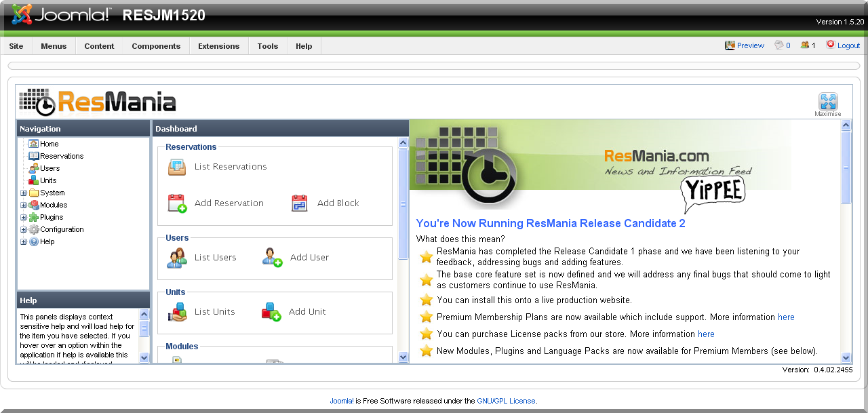Image resolution: width=868 pixels, height=413 pixels.
Task: Click the Add User icon
Action: pyautogui.click(x=272, y=258)
